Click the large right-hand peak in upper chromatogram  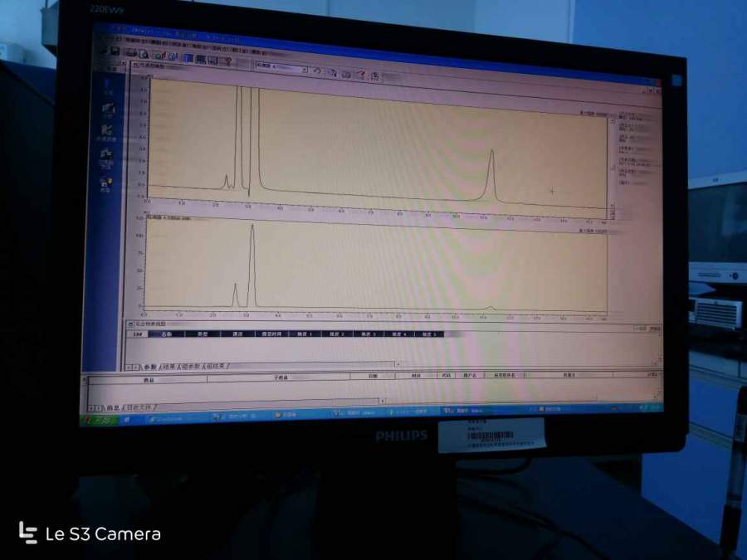point(491,174)
